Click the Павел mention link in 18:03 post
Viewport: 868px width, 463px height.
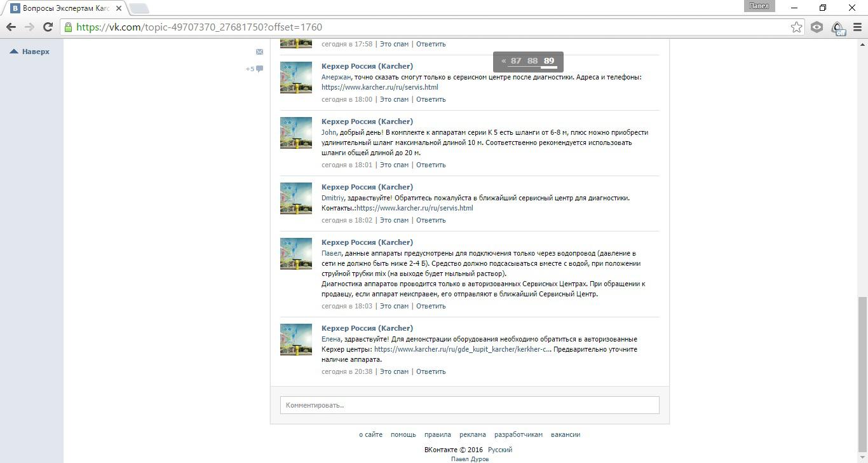click(x=331, y=253)
